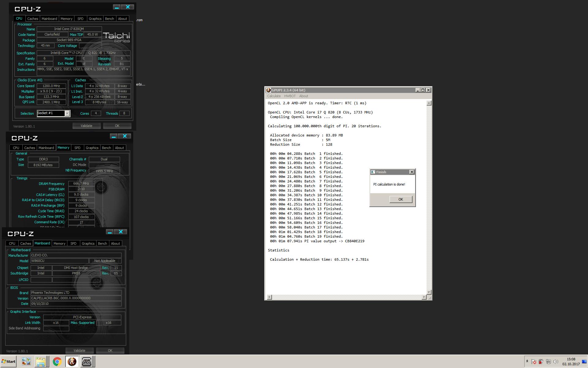The width and height of the screenshot is (588, 368).
Task: Click the show desktop button at the taskbar's far right
Action: tap(585, 362)
